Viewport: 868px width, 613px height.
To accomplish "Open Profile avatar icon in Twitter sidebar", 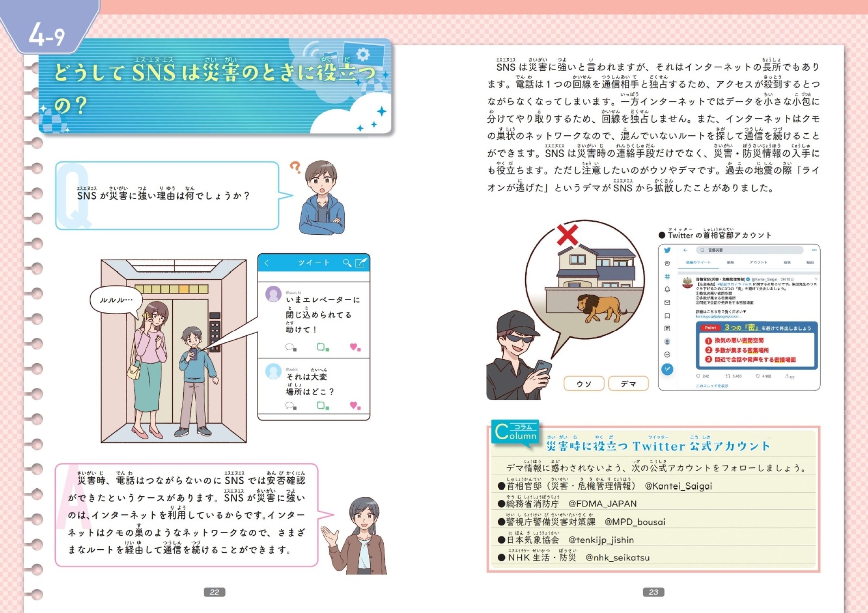I will click(x=667, y=341).
